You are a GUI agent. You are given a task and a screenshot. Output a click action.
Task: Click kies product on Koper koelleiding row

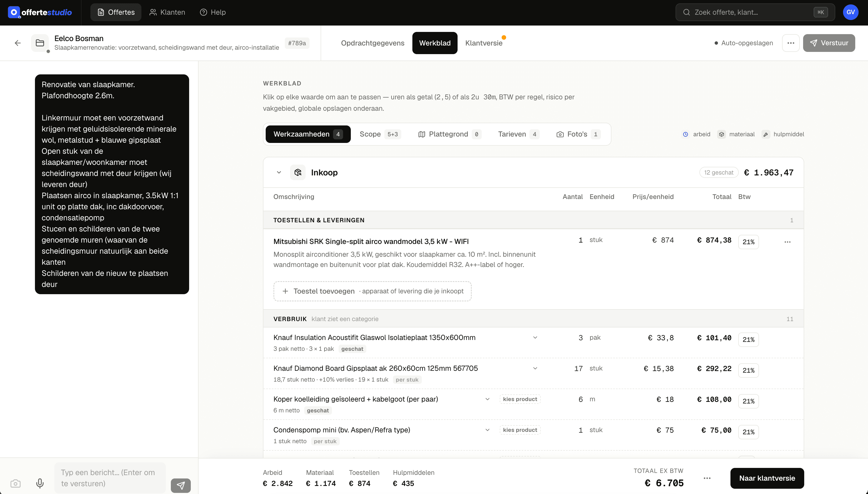point(520,399)
